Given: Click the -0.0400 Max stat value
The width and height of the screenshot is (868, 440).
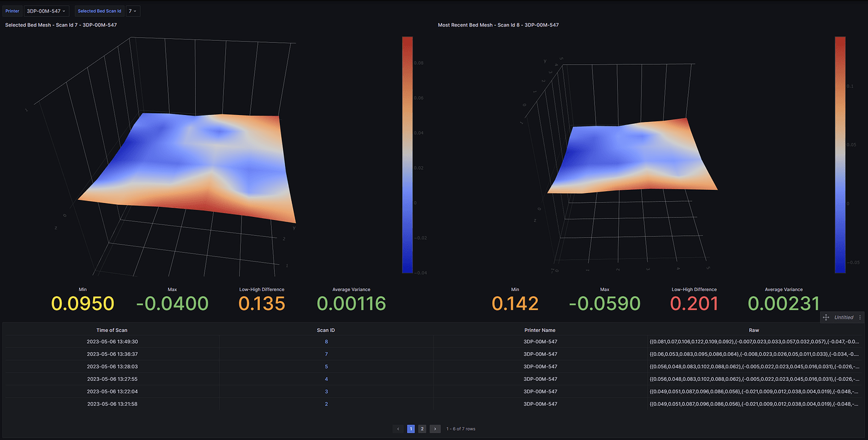Looking at the screenshot, I should [172, 304].
